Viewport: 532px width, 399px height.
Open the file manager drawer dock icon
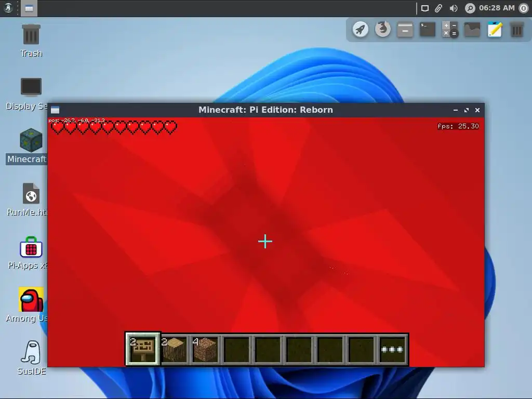click(x=405, y=30)
